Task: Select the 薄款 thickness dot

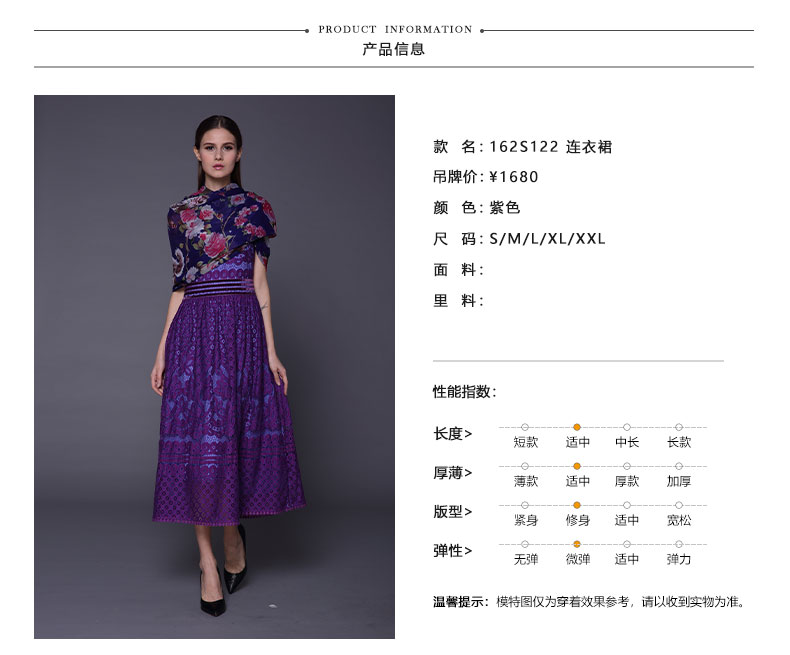Action: click(x=525, y=466)
